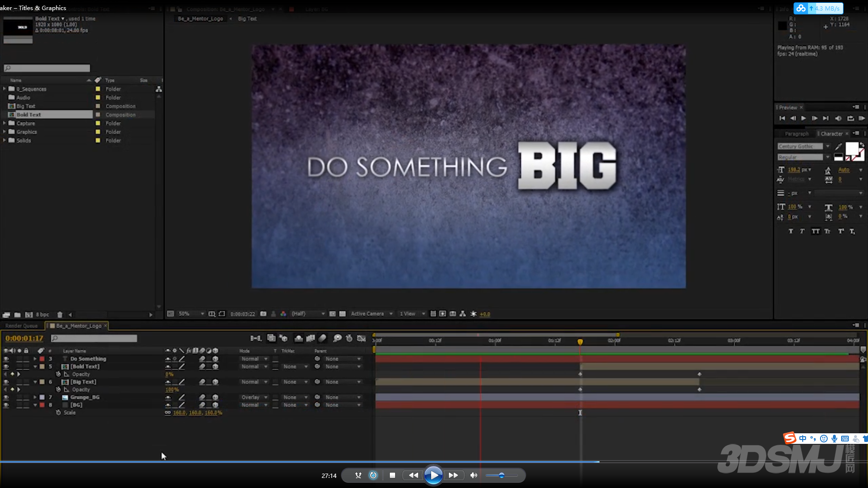Viewport: 868px width, 488px height.
Task: Toggle the motion blur switch in the timeline
Action: click(x=323, y=338)
